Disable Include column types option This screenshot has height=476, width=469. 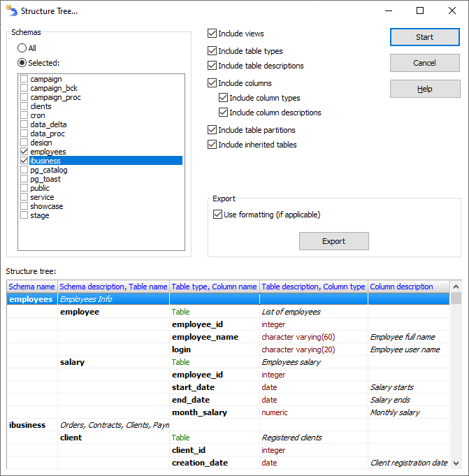point(224,98)
